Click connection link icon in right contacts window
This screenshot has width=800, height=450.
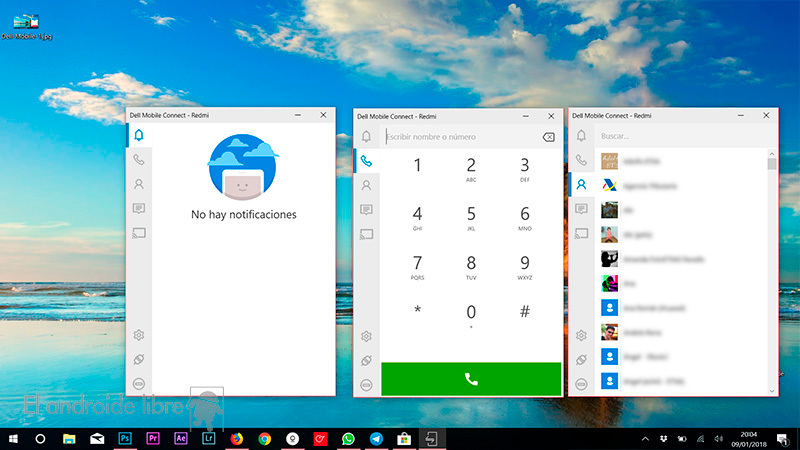(x=581, y=360)
